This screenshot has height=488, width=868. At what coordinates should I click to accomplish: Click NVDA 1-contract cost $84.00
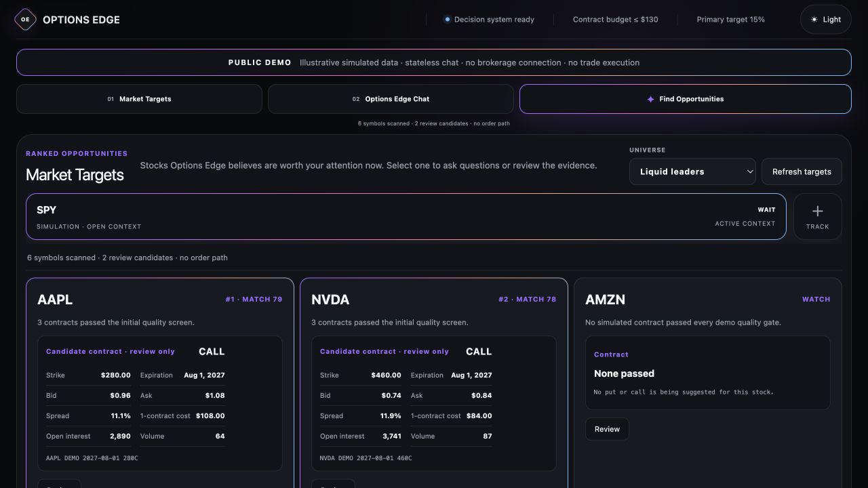point(479,415)
